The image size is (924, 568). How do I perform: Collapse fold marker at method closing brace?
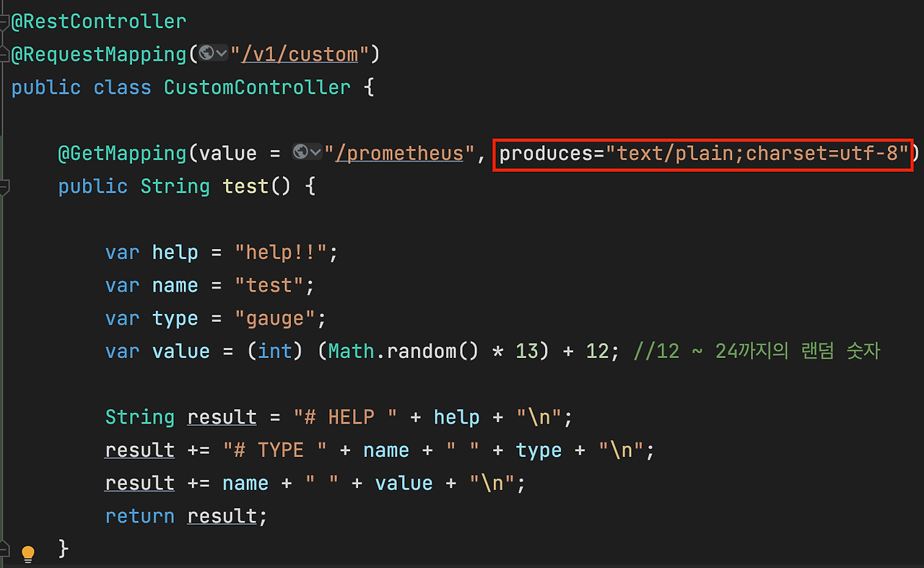point(4,550)
